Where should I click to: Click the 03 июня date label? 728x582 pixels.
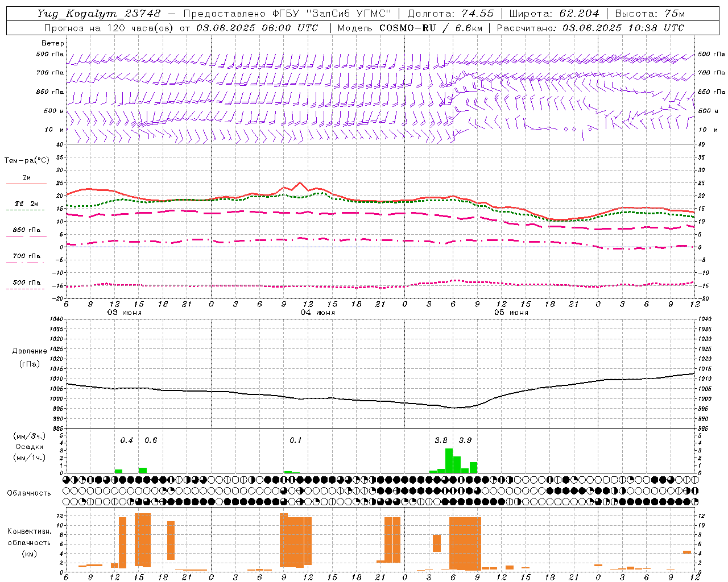(x=125, y=313)
